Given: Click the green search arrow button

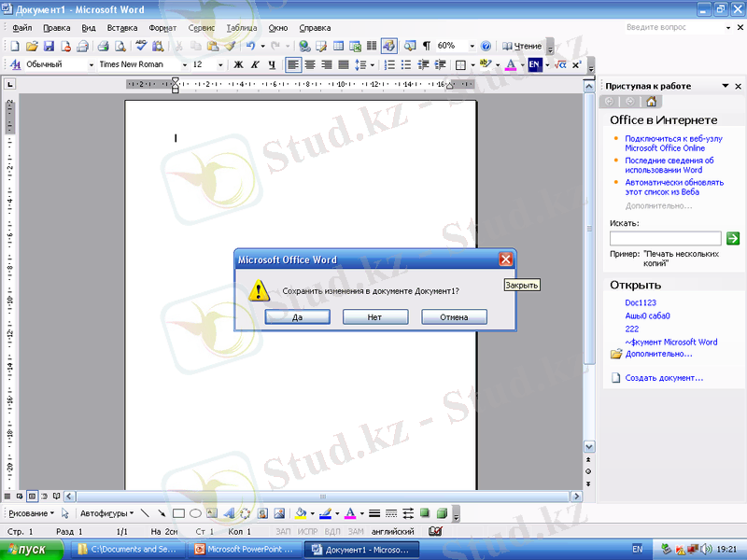Looking at the screenshot, I should click(733, 238).
